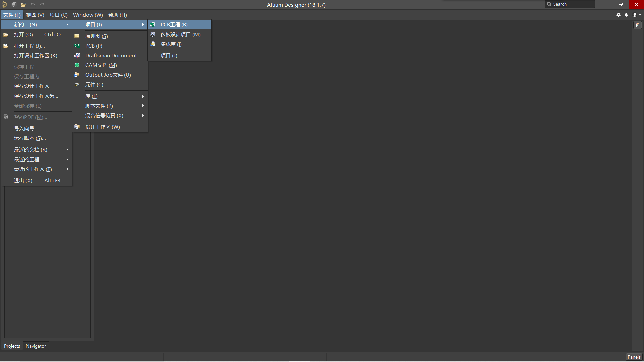Open the 帮助 (H) menu
The height and width of the screenshot is (362, 644).
point(118,15)
